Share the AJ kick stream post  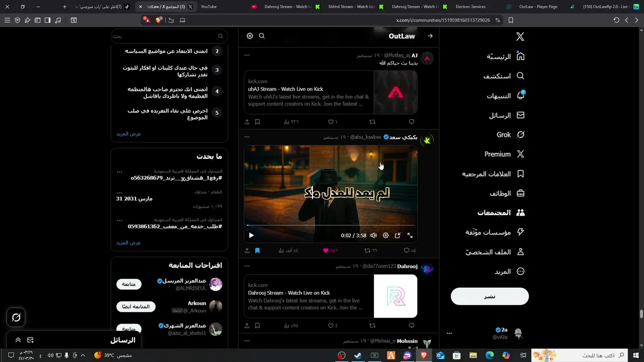(x=247, y=122)
